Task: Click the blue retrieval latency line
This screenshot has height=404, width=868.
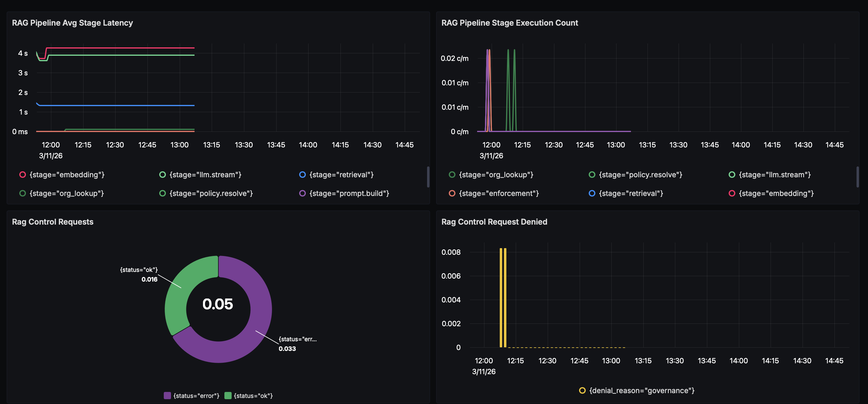Action: click(x=115, y=106)
